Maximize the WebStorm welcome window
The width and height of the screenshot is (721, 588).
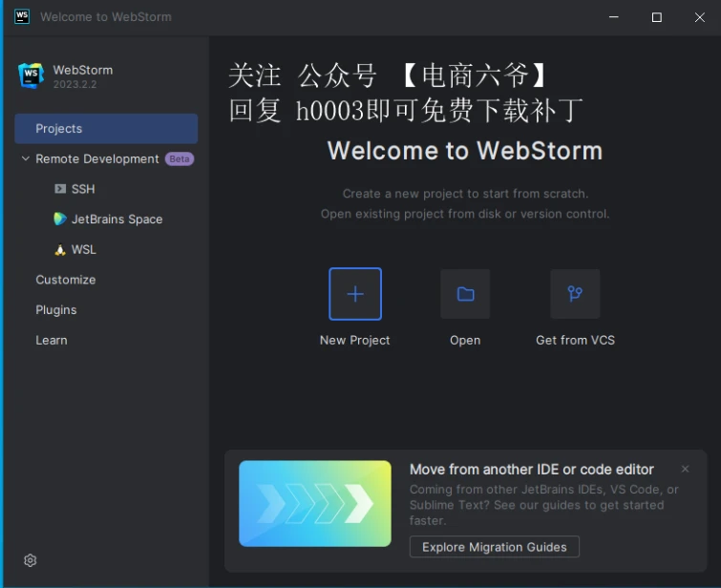pyautogui.click(x=657, y=17)
